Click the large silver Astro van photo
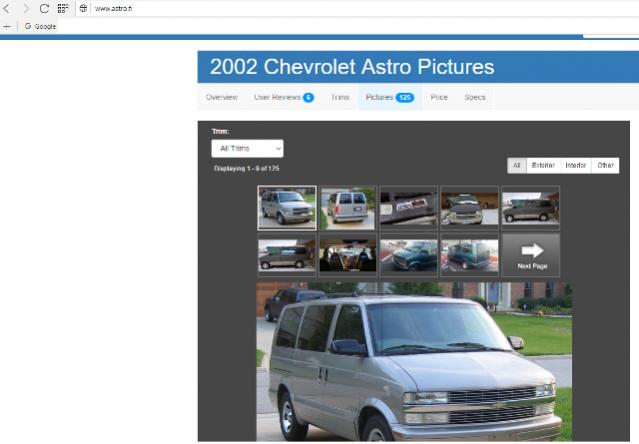 point(414,361)
